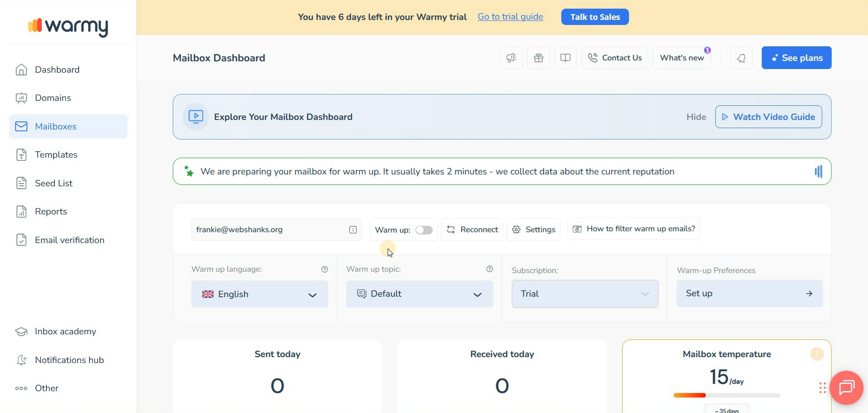Click the Mailboxes envelope icon
This screenshot has width=868, height=413.
click(21, 126)
